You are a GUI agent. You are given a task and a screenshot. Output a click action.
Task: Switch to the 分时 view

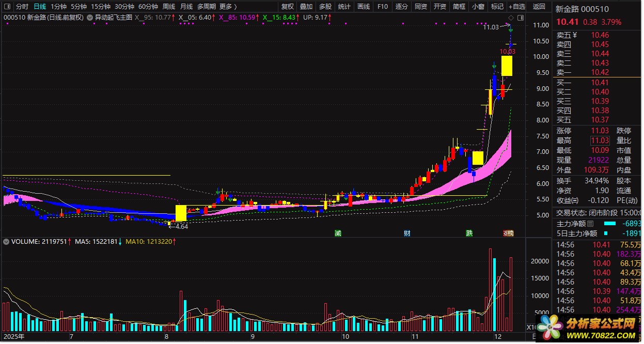(x=22, y=7)
